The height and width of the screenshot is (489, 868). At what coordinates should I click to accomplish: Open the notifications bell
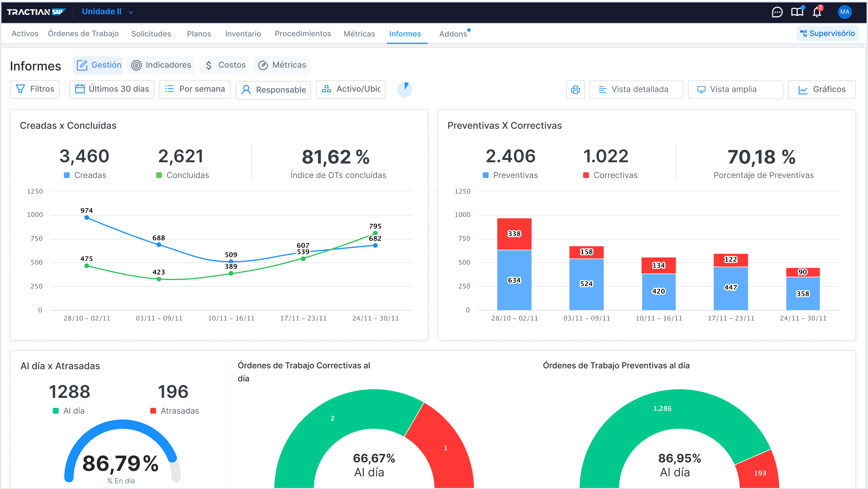pos(817,12)
